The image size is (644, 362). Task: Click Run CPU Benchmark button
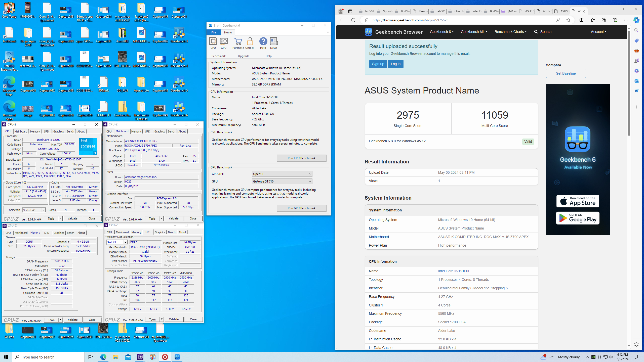point(301,158)
